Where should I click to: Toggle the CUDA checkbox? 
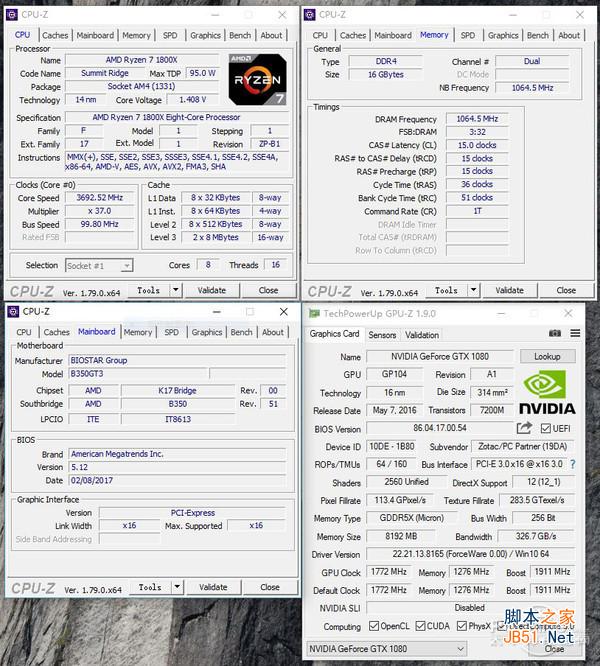[x=420, y=626]
